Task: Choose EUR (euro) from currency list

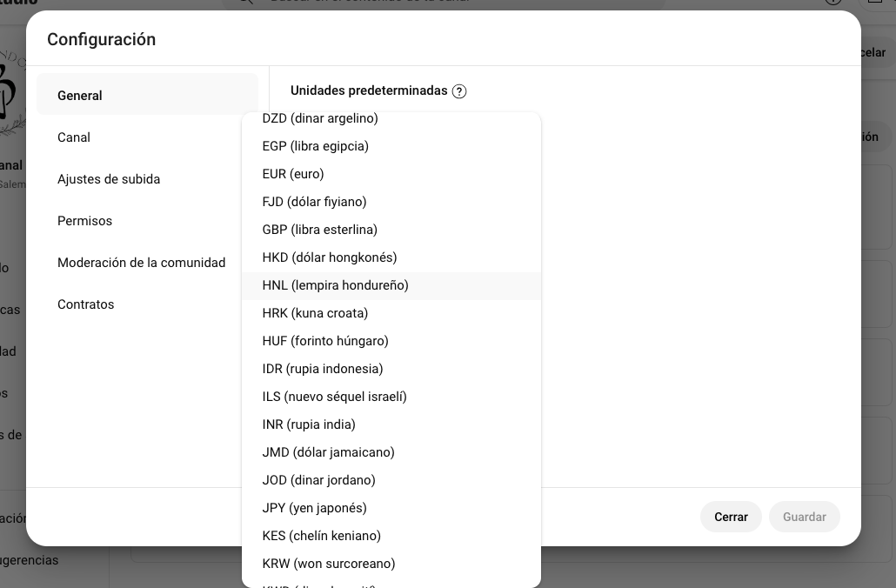Action: click(293, 174)
